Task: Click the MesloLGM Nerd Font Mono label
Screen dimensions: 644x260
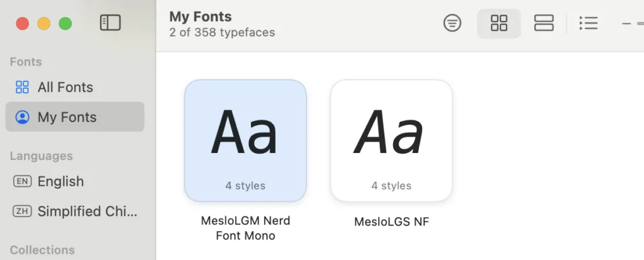Action: tap(245, 229)
